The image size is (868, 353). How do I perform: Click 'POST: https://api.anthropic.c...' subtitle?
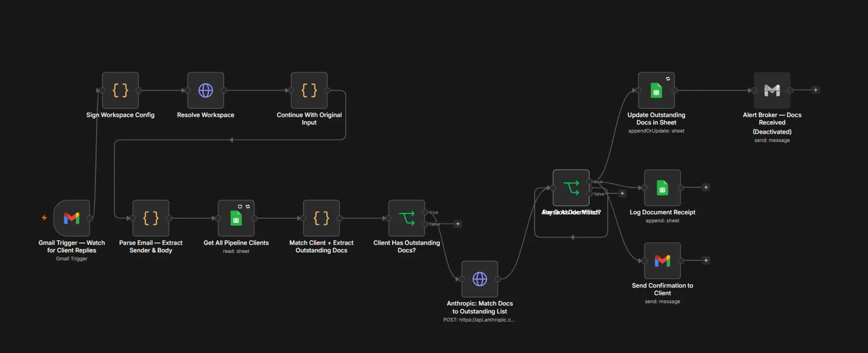click(x=479, y=320)
